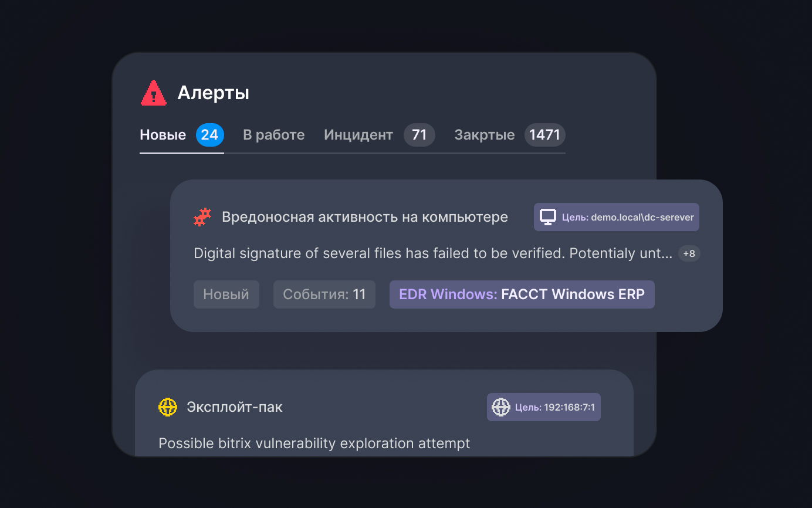Screen dimensions: 812x508
Task: Switch to the В работе tab
Action: pos(273,134)
